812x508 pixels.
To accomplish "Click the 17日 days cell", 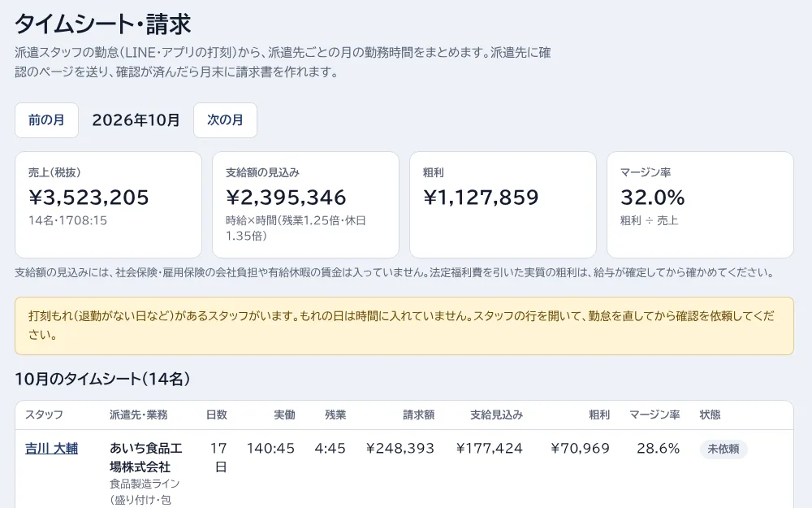I will [219, 458].
